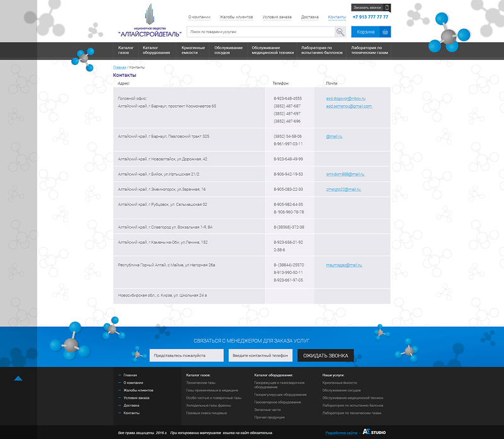Open the Доставка link in the header

tap(310, 17)
